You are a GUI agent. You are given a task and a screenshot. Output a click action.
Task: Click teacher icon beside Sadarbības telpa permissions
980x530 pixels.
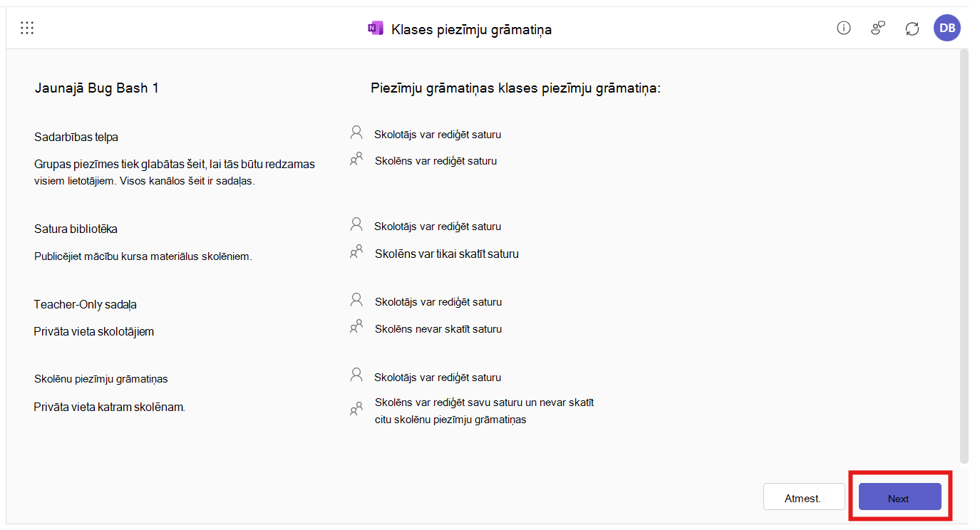[356, 132]
